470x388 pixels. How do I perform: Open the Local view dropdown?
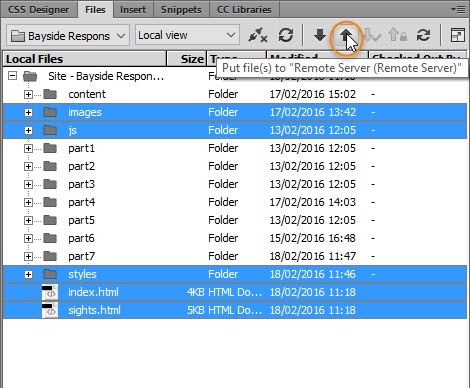187,35
